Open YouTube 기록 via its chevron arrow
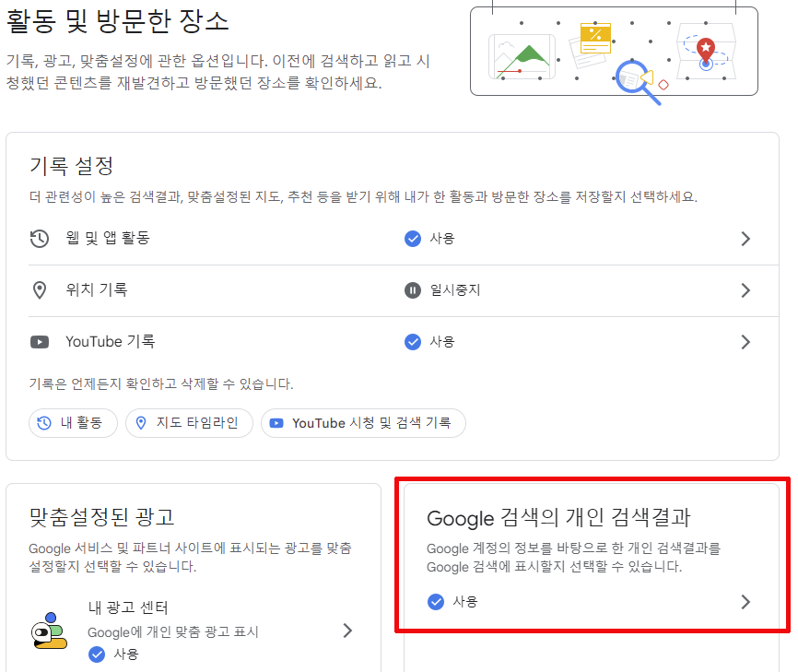This screenshot has height=672, width=798. [x=745, y=342]
